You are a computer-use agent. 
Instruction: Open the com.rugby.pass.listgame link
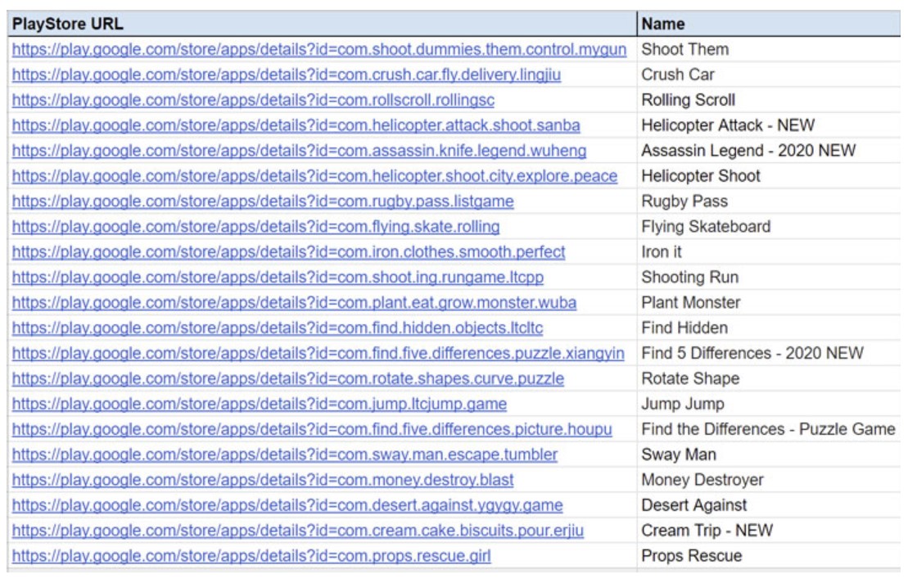pyautogui.click(x=263, y=201)
